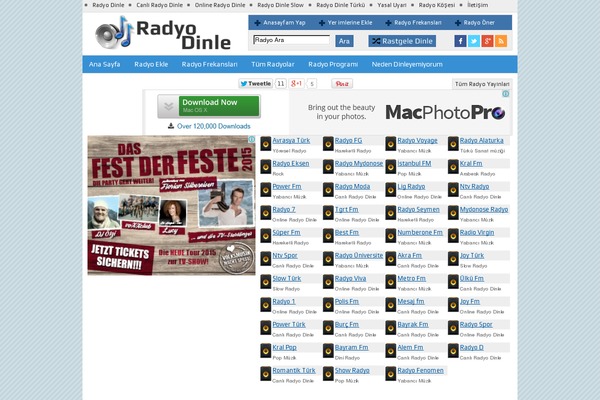Open the Radyo Mydonose station link
This screenshot has height=400, width=600.
click(359, 163)
